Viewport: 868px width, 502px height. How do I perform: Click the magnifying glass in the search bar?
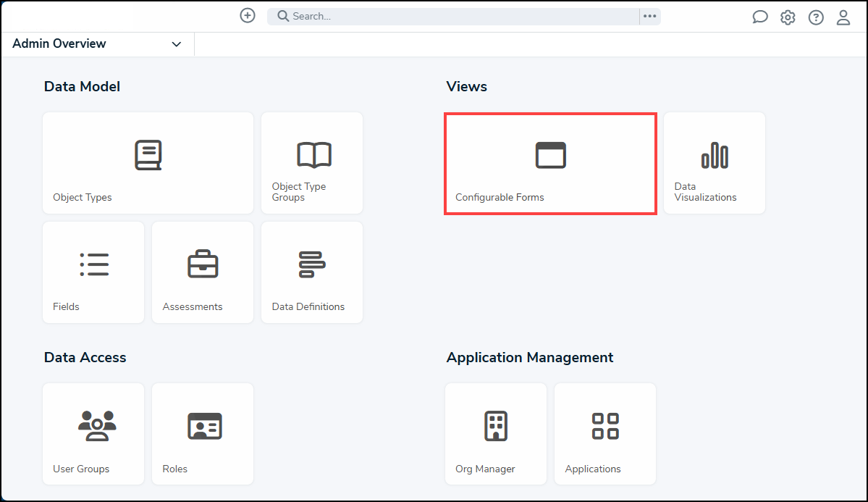pyautogui.click(x=282, y=16)
